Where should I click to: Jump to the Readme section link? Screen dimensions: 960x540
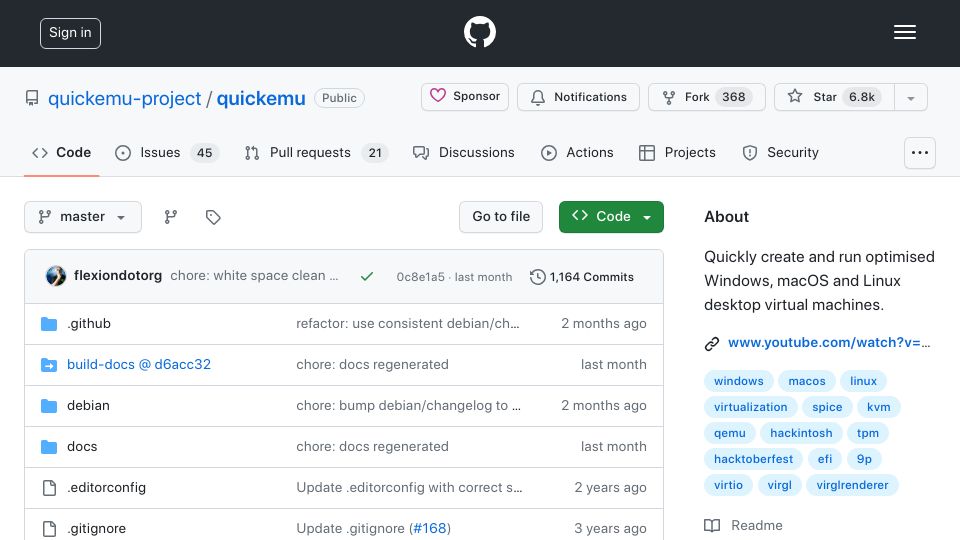tap(744, 525)
